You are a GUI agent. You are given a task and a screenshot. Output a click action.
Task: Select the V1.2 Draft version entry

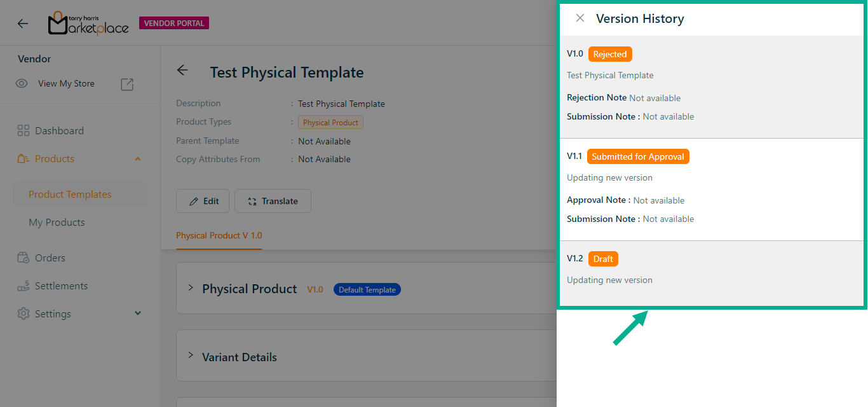[x=710, y=269]
